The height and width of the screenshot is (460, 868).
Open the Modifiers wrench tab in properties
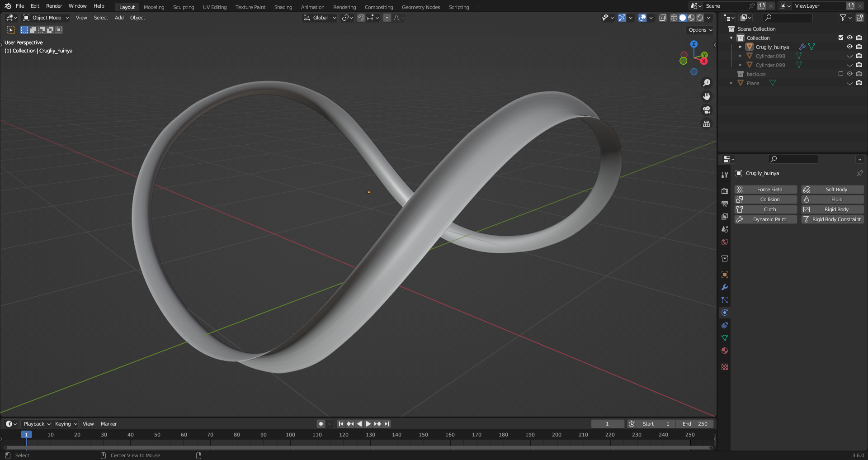pyautogui.click(x=725, y=287)
